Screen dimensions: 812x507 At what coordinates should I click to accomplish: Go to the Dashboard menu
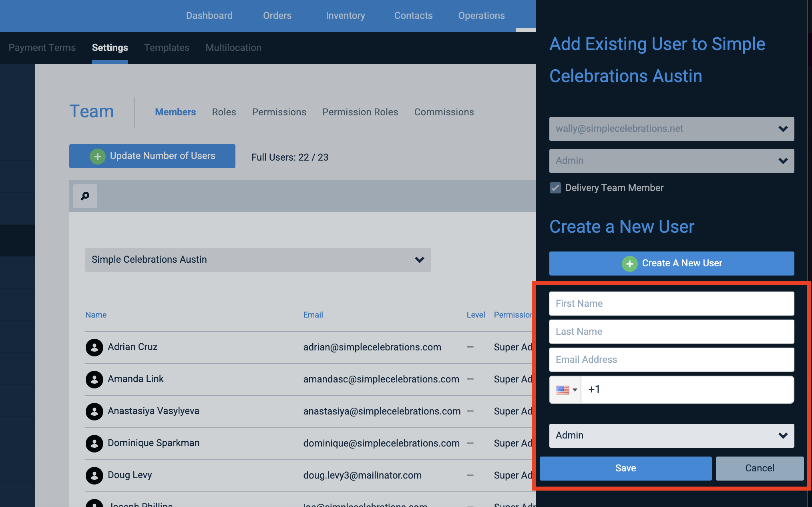pyautogui.click(x=209, y=16)
